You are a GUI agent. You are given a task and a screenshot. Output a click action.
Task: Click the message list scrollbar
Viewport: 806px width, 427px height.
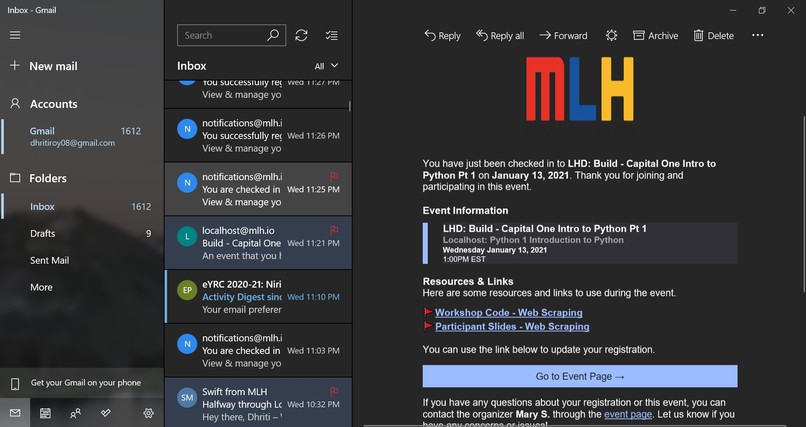pyautogui.click(x=350, y=106)
